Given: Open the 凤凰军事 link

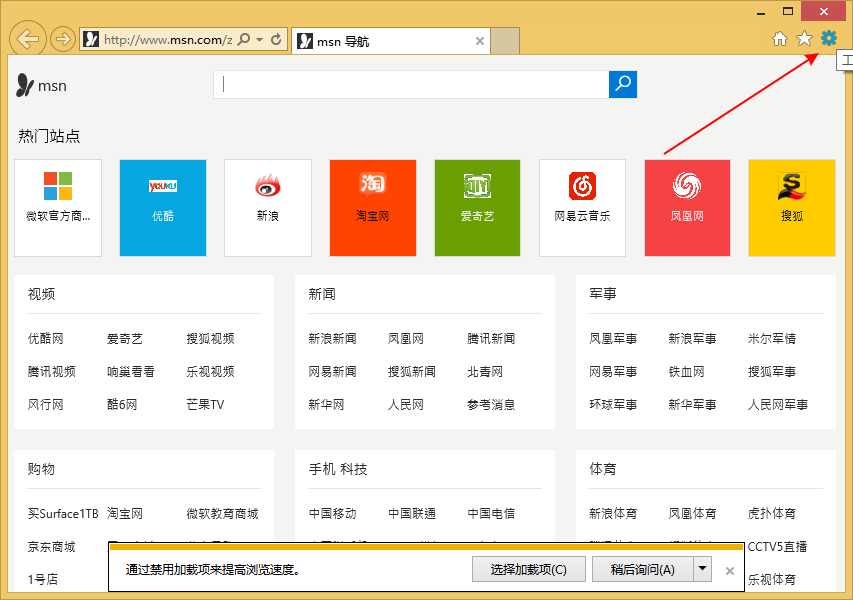Looking at the screenshot, I should 613,339.
